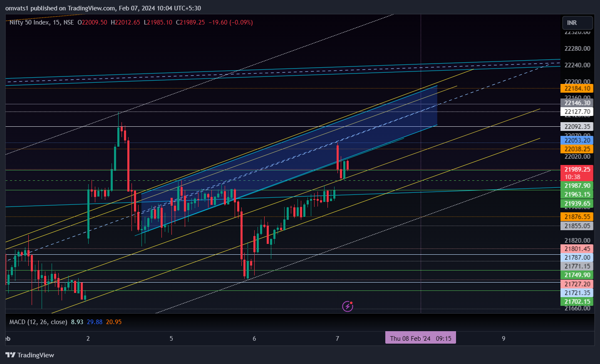Click the green 21939.65 price label
600x364 pixels.
point(577,204)
